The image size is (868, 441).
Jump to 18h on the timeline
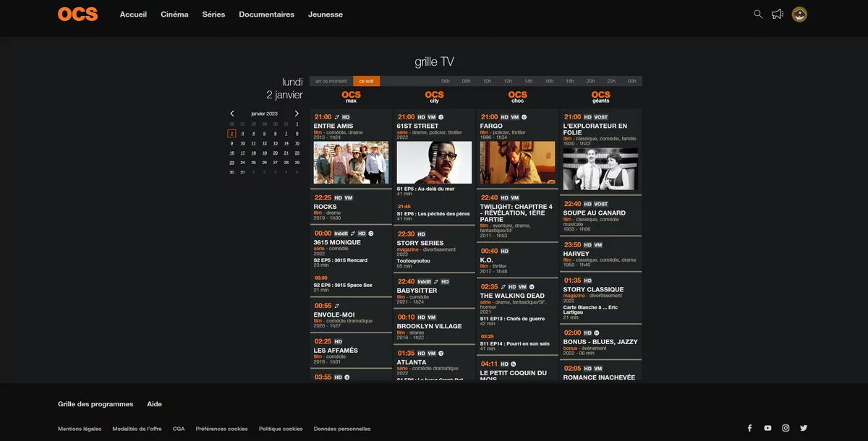[x=570, y=81]
